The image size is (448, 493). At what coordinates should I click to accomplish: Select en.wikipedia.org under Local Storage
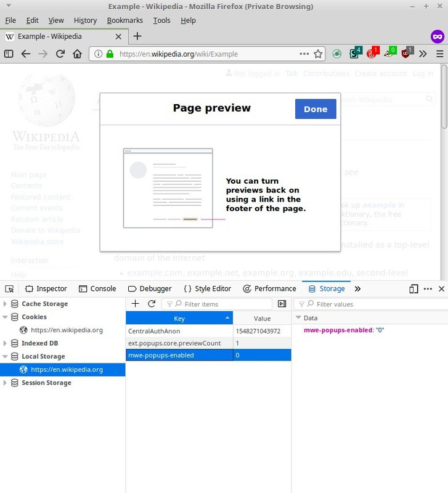[63, 369]
